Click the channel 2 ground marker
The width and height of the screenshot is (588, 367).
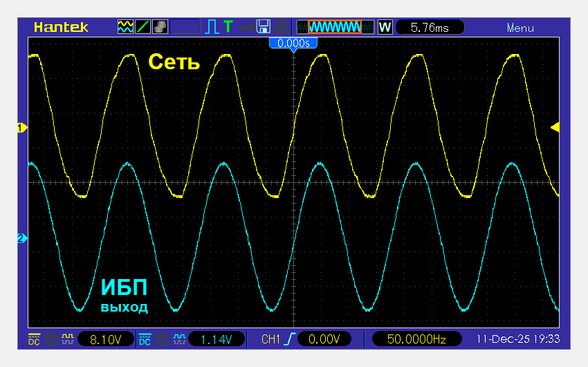22,238
